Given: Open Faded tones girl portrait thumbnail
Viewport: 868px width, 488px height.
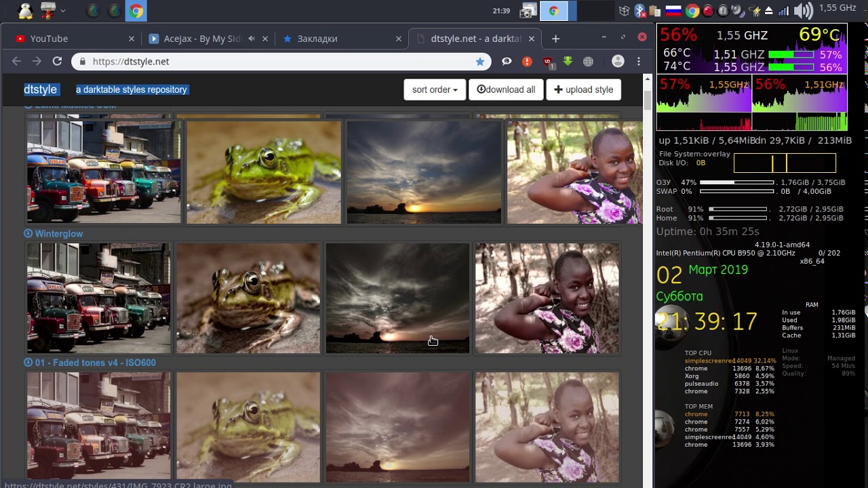Looking at the screenshot, I should point(547,427).
